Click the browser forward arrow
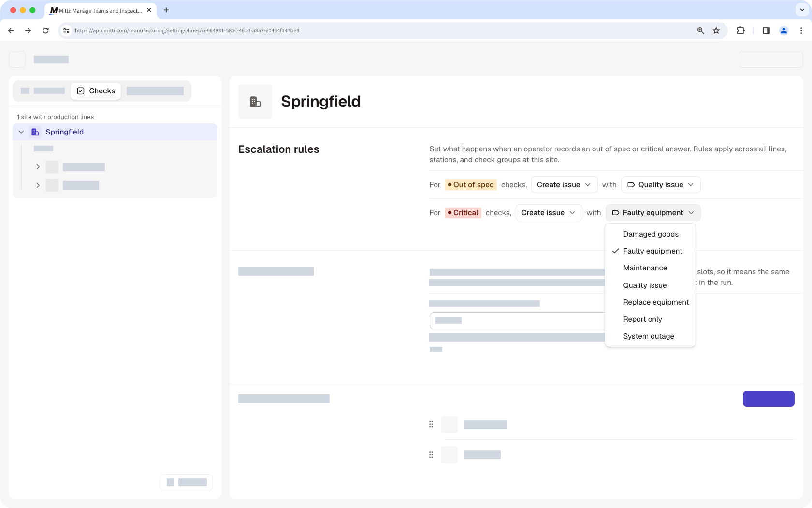The height and width of the screenshot is (508, 812). click(28, 30)
